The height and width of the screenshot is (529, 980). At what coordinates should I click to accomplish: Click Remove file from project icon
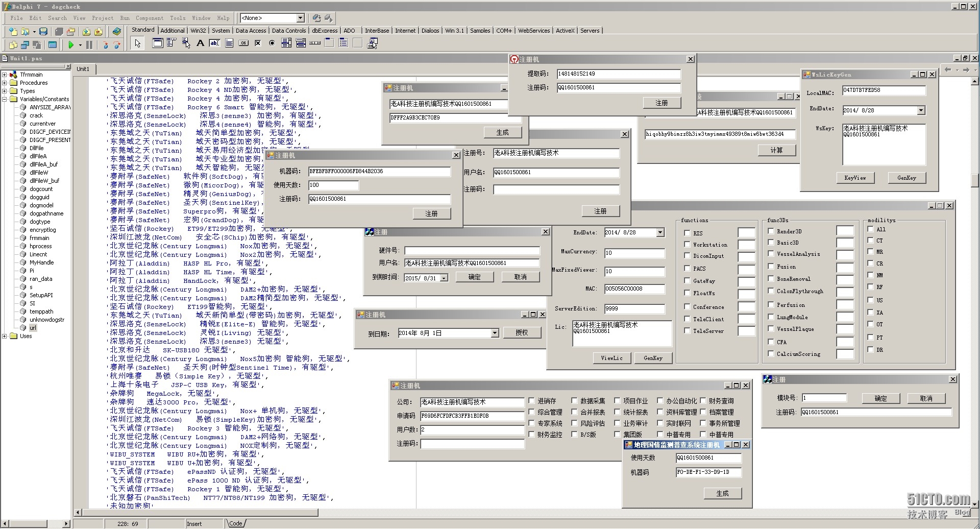coord(99,32)
